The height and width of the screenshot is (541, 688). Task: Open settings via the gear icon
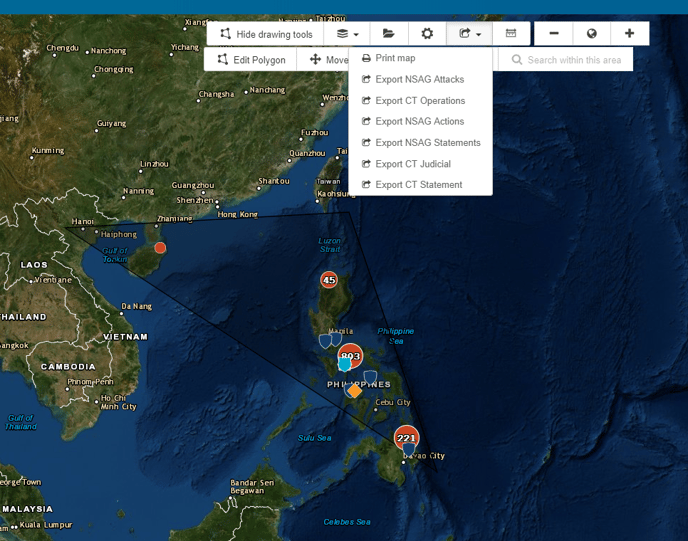point(427,34)
